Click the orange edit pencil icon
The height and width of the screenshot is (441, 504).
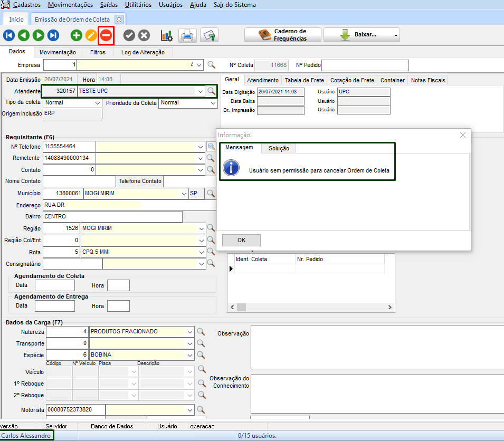point(91,35)
